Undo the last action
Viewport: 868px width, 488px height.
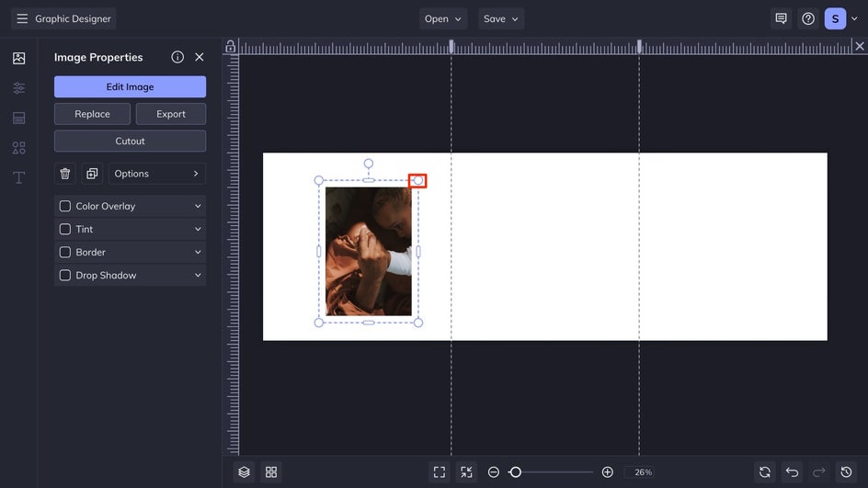(x=793, y=472)
